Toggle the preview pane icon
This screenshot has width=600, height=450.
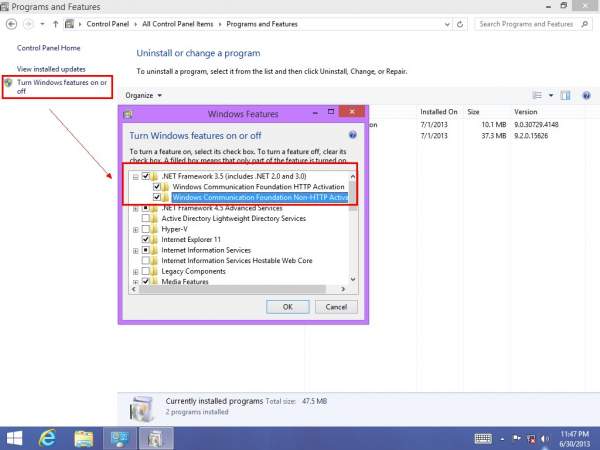click(565, 95)
